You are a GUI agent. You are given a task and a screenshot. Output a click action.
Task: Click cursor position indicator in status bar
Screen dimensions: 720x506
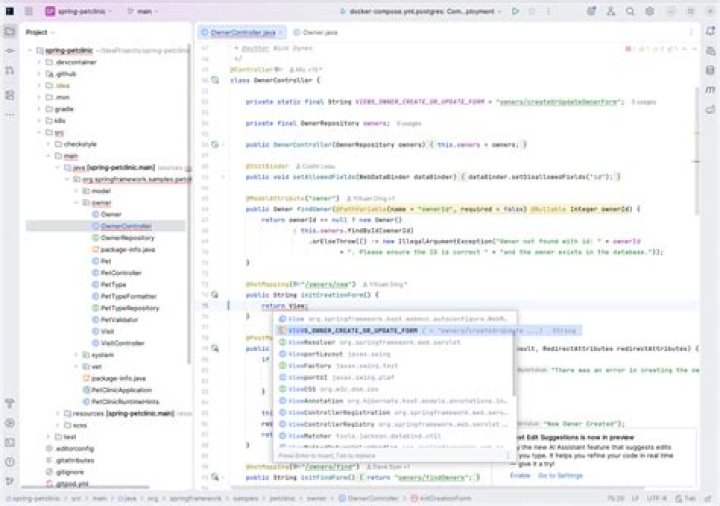(615, 498)
